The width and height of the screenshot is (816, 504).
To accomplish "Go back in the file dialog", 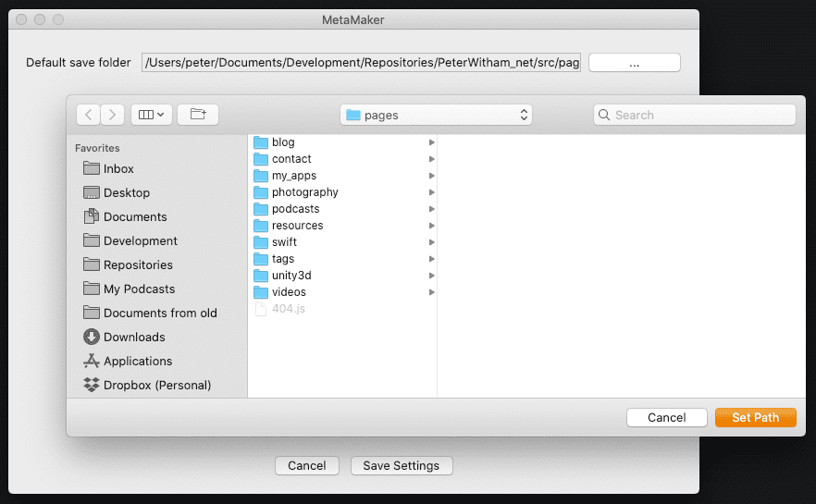I will pyautogui.click(x=89, y=115).
